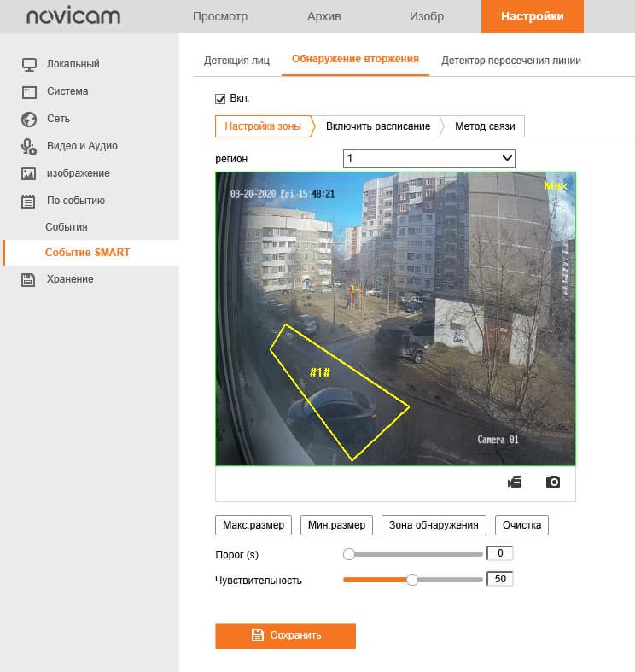This screenshot has height=672, width=635.
Task: Click the camera preview image
Action: (395, 318)
